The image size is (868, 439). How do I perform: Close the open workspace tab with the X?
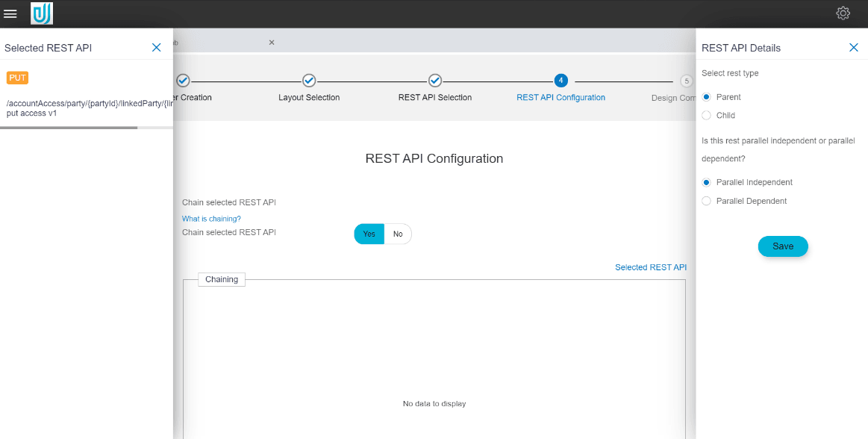pos(271,43)
